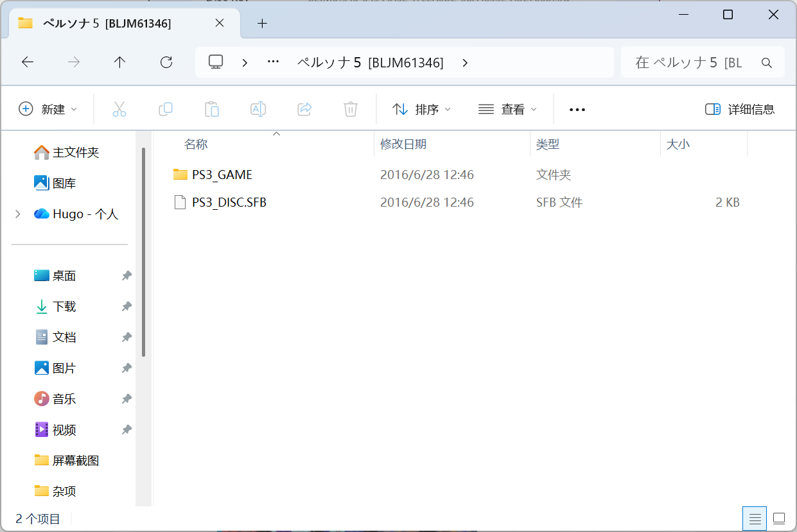Toggle the 详细信息 details pane
Screen dimensions: 797x532
click(x=740, y=109)
